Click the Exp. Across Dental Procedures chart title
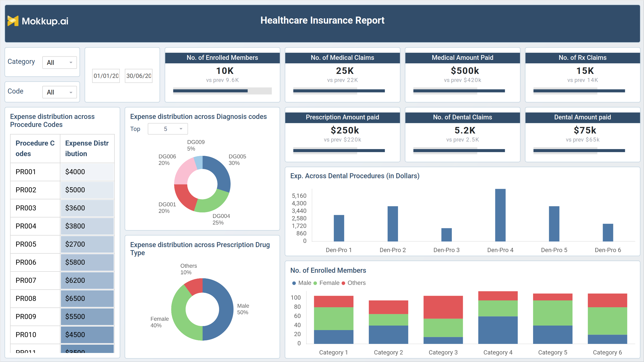This screenshot has width=644, height=362. click(355, 176)
